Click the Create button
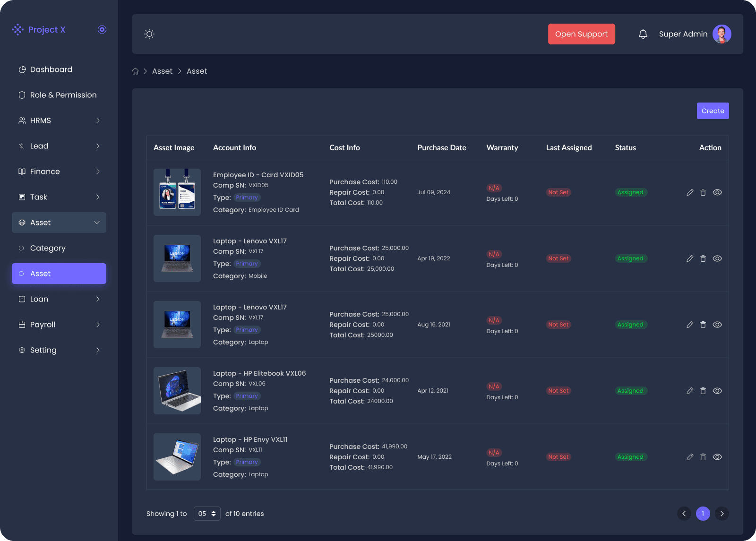The image size is (756, 541). (713, 111)
